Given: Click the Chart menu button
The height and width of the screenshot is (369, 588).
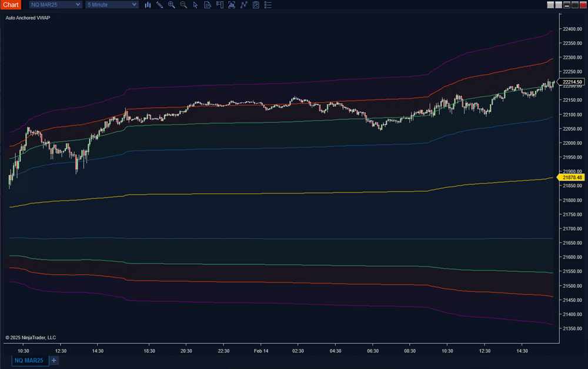Looking at the screenshot, I should pos(11,5).
